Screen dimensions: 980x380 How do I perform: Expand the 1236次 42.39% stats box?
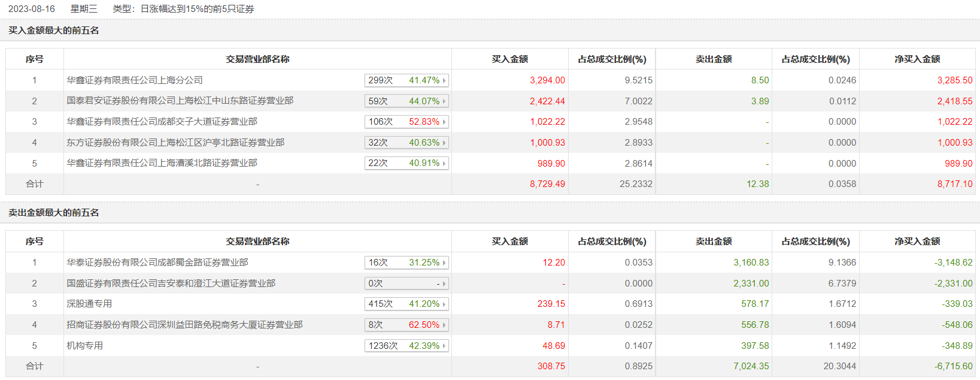tap(406, 346)
